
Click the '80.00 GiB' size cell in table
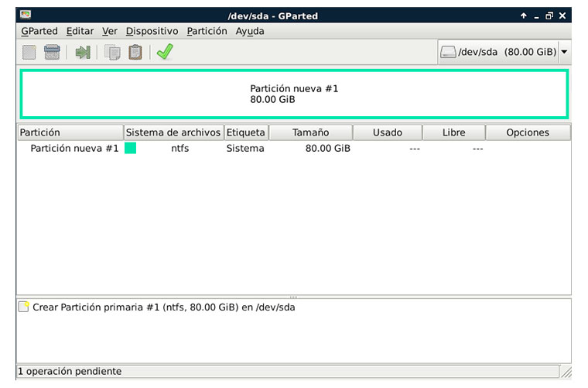[x=328, y=148]
